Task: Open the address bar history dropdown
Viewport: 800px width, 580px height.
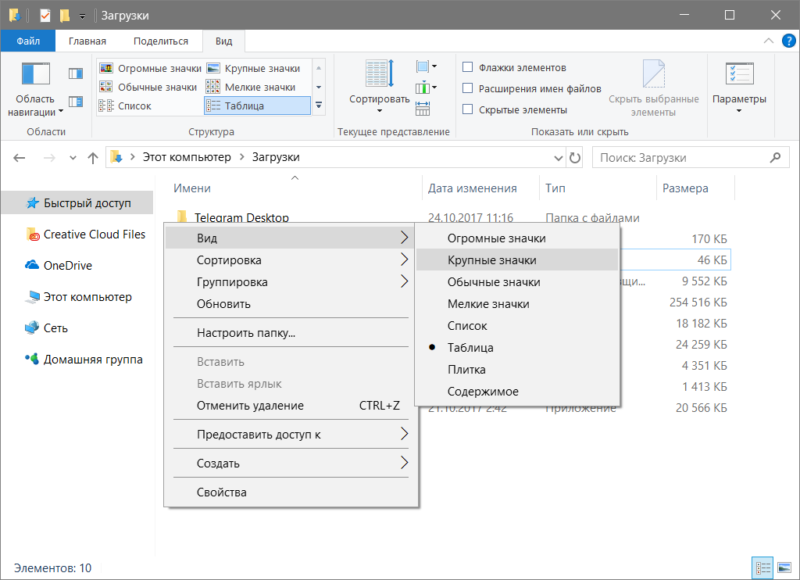Action: [558, 158]
